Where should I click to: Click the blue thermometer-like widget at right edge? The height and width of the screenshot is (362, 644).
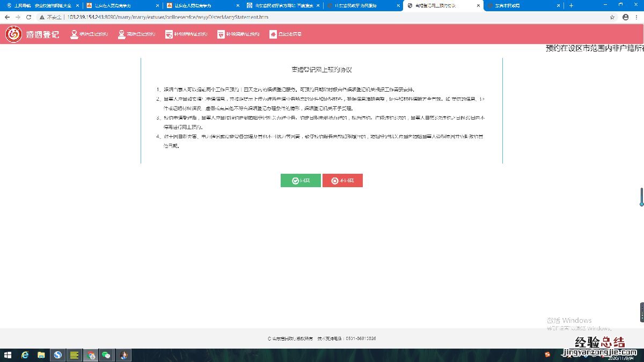pos(641,197)
